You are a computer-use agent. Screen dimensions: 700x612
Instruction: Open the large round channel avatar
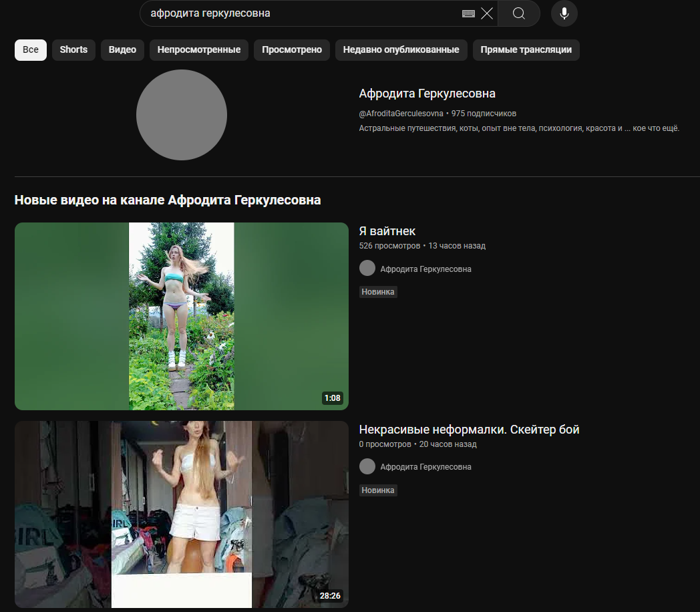(x=182, y=115)
